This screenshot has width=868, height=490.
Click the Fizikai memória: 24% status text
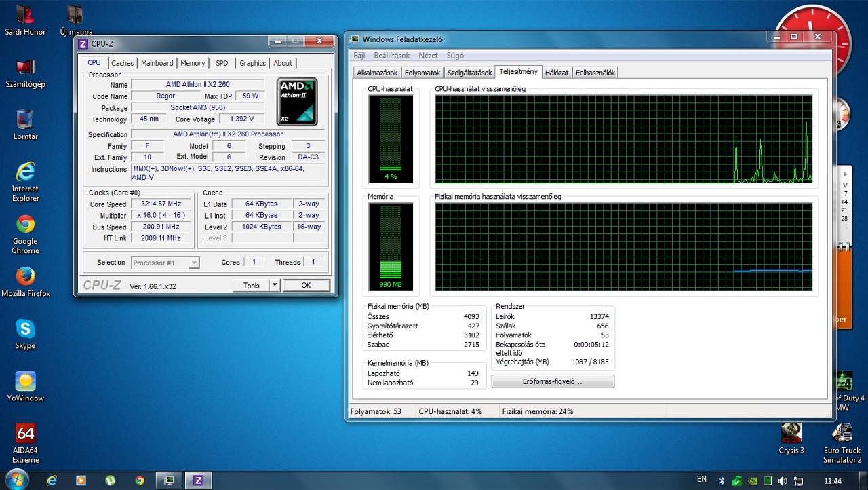pos(538,411)
